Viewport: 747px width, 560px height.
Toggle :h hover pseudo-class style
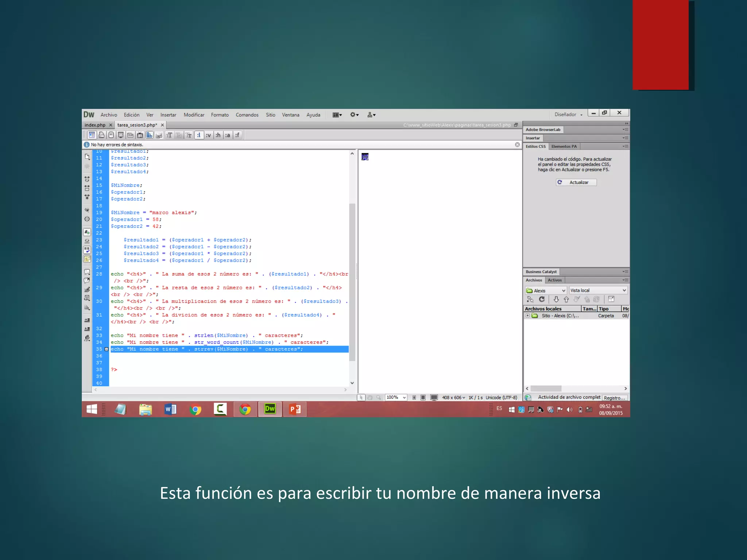[218, 135]
